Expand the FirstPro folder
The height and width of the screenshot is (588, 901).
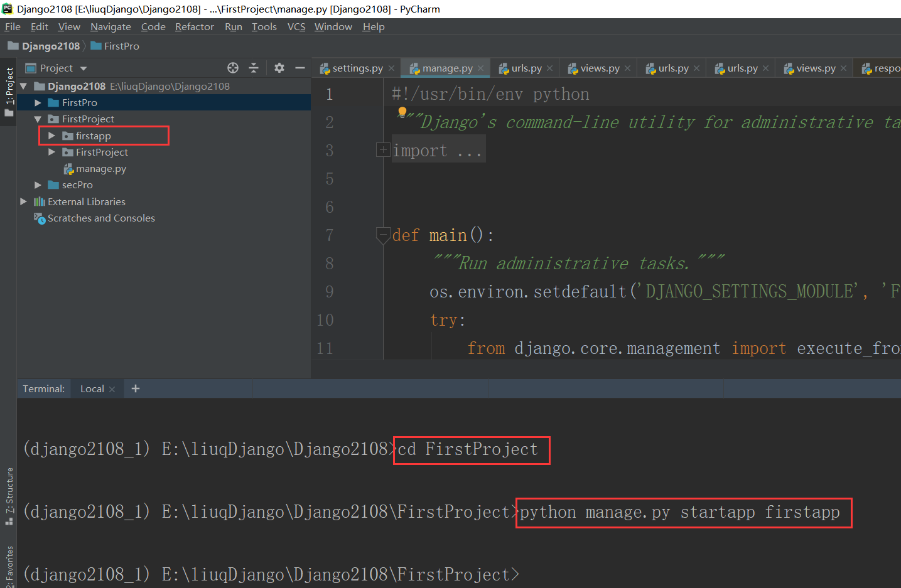click(38, 102)
